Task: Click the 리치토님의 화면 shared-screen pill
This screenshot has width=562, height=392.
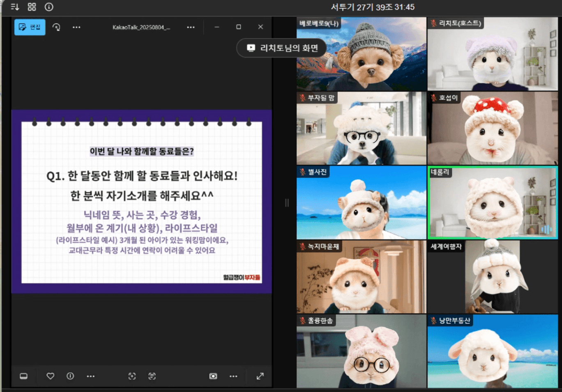Action: pos(282,48)
